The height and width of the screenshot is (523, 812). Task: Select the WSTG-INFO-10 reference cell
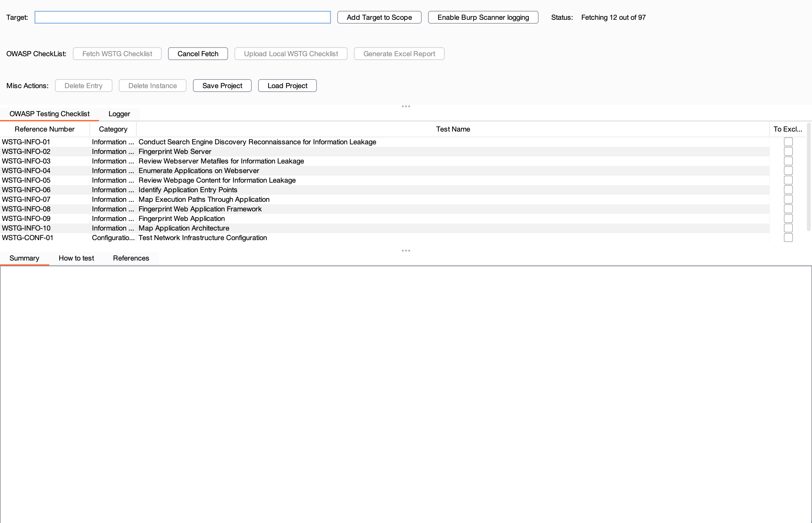click(45, 228)
